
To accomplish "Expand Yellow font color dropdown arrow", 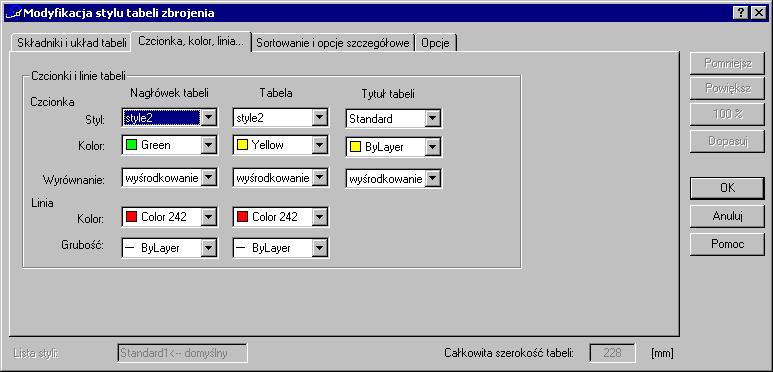I will click(x=319, y=145).
